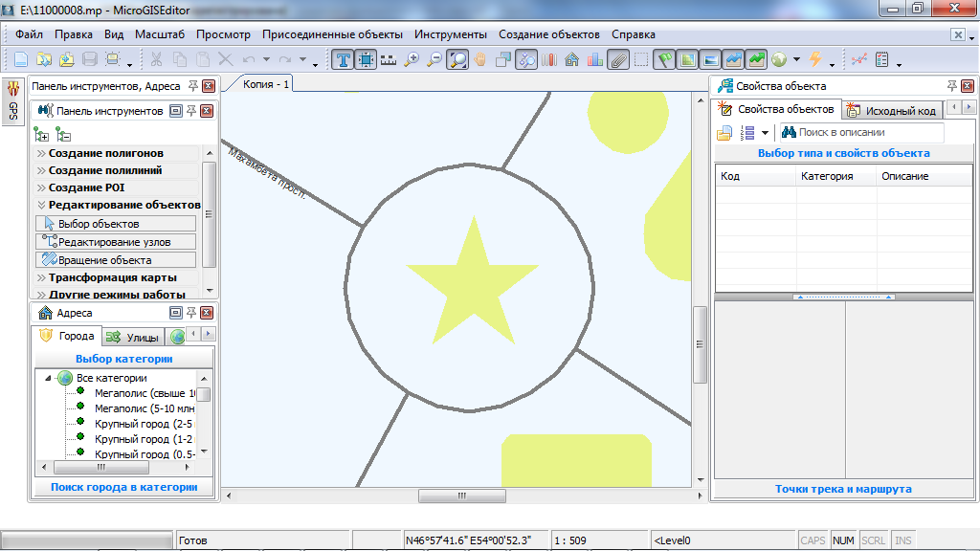Image resolution: width=980 pixels, height=551 pixels.
Task: Toggle the green flag layer button
Action: pyautogui.click(x=664, y=59)
